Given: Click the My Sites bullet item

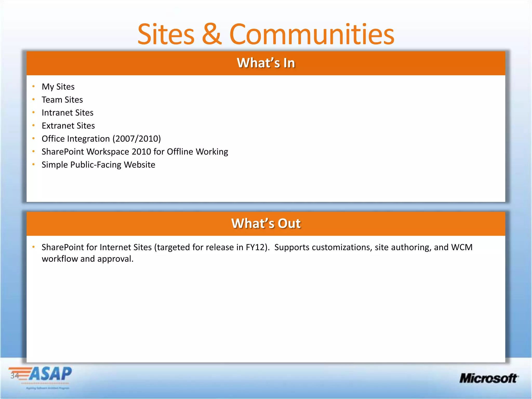Looking at the screenshot, I should (58, 87).
